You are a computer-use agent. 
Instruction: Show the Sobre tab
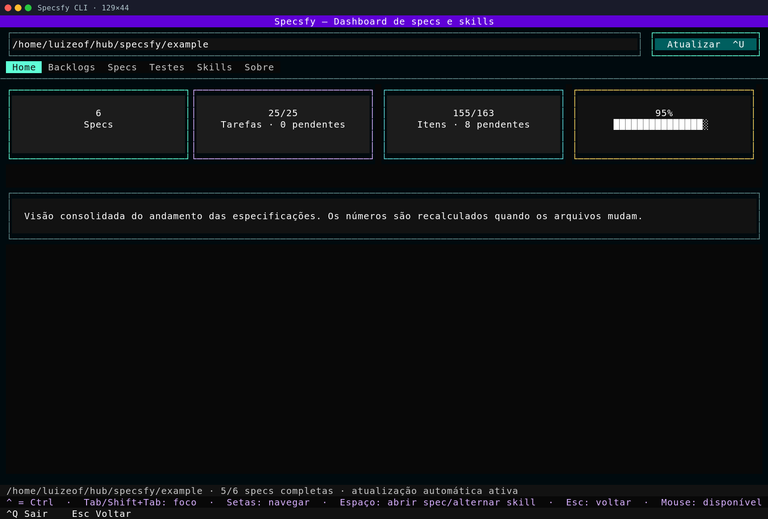(259, 67)
